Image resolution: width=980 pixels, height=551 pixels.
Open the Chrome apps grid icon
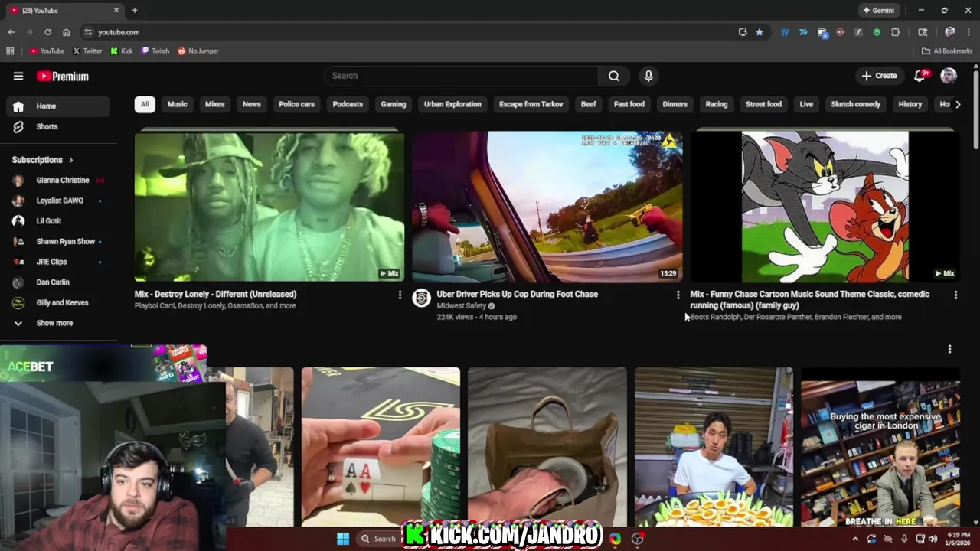click(x=10, y=51)
